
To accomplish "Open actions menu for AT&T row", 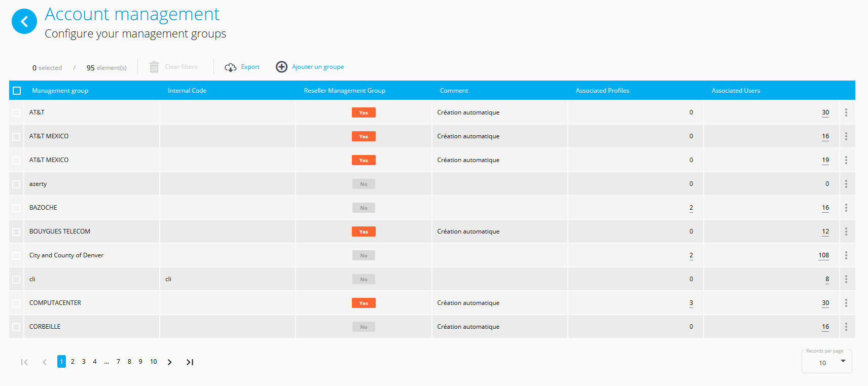I will [846, 112].
